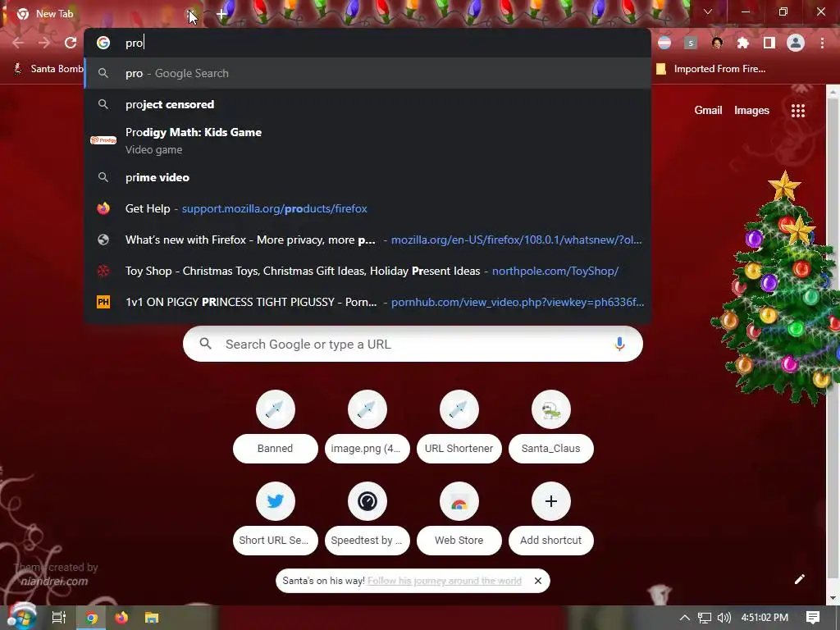Open File Explorer from the taskbar
This screenshot has height=630, width=840.
(x=152, y=617)
